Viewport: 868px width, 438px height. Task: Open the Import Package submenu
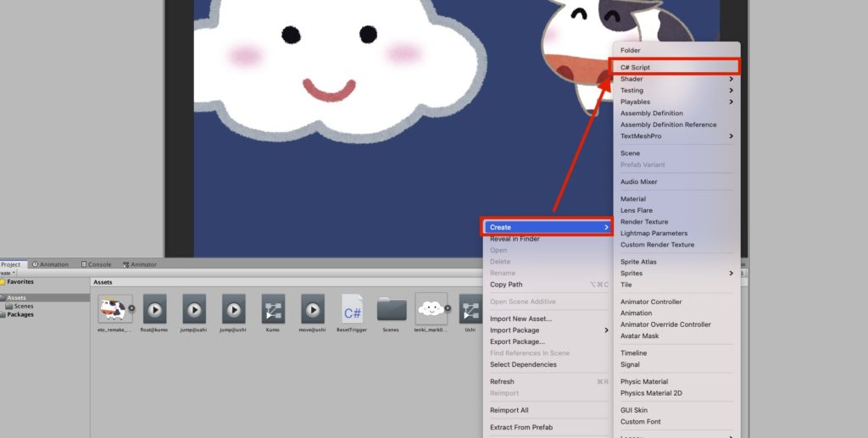(x=547, y=330)
